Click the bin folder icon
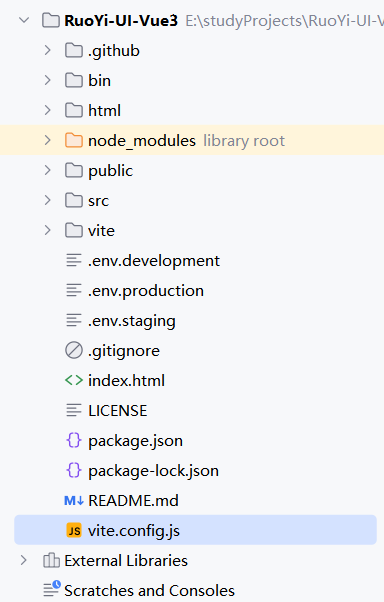Screen dimensions: 384x602 point(74,80)
